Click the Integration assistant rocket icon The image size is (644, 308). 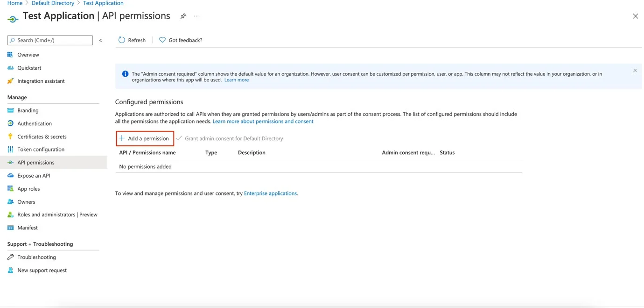(x=10, y=81)
